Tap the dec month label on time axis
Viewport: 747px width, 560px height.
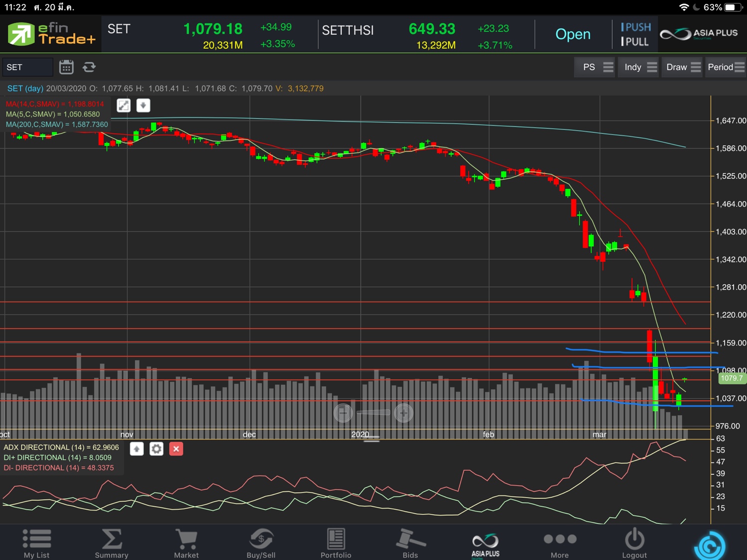pos(249,435)
